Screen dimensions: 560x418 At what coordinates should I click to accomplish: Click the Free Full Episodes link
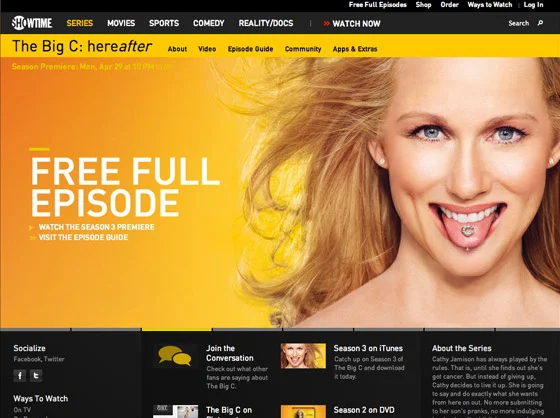[378, 5]
